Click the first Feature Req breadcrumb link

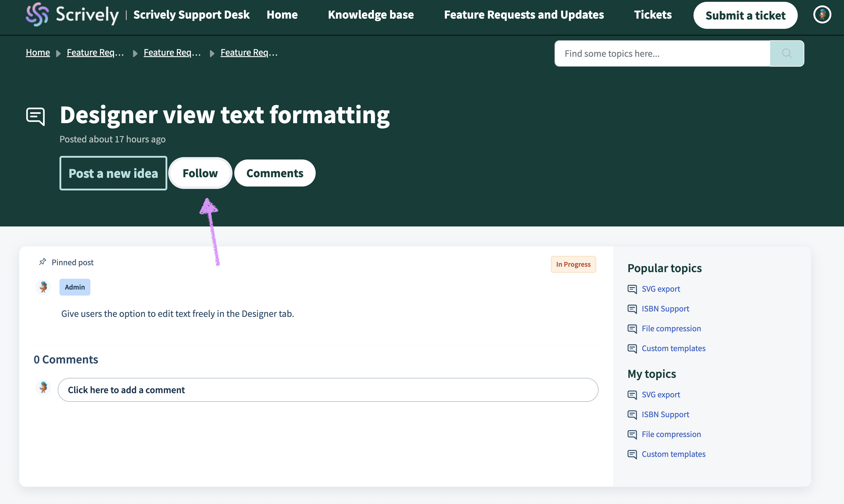click(x=95, y=53)
